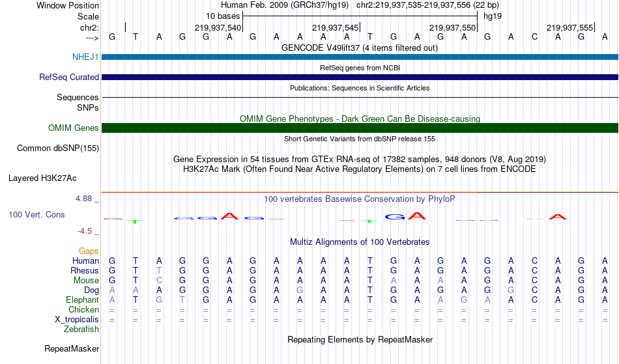Click the X_tropicalis alignment row label
Image resolution: width=619 pixels, height=364 pixels.
(x=77, y=320)
